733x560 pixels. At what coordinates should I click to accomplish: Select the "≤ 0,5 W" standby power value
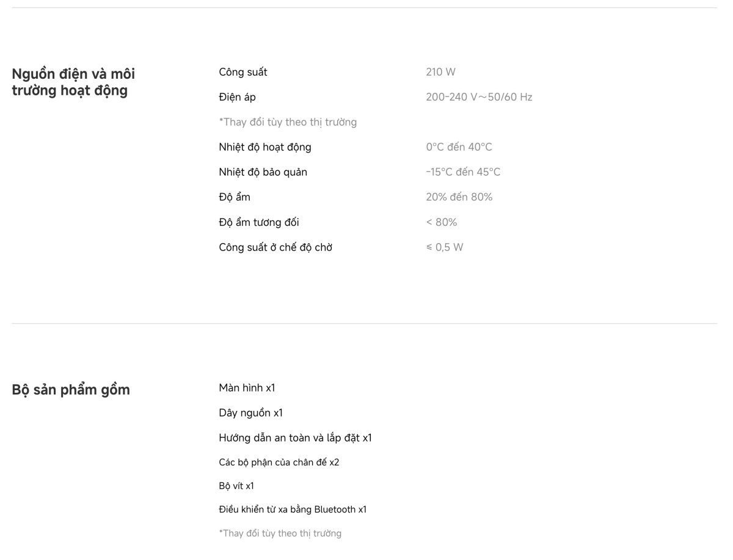444,247
